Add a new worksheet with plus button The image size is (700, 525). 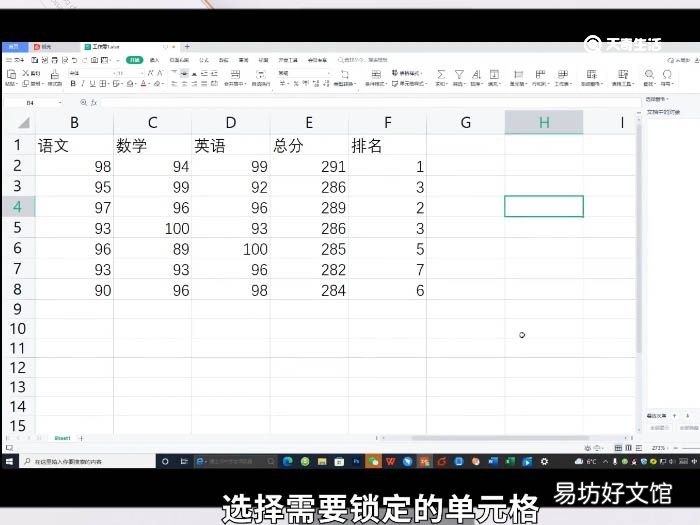point(81,438)
